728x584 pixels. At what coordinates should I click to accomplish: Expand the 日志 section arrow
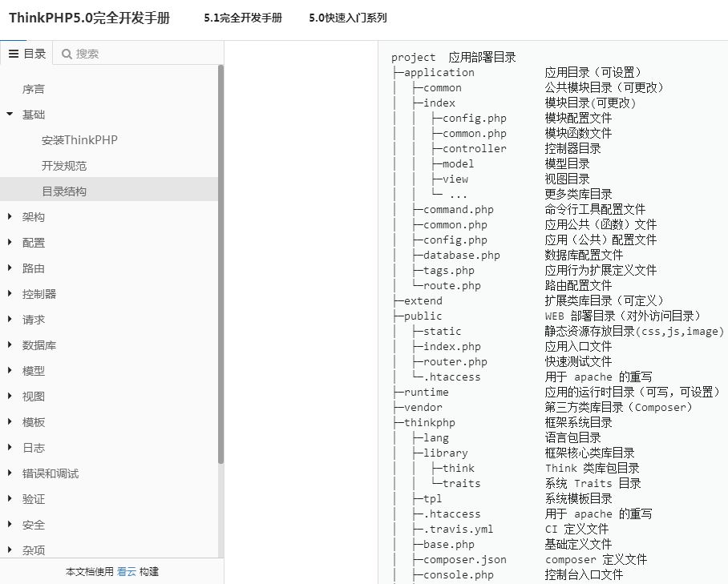[10, 447]
